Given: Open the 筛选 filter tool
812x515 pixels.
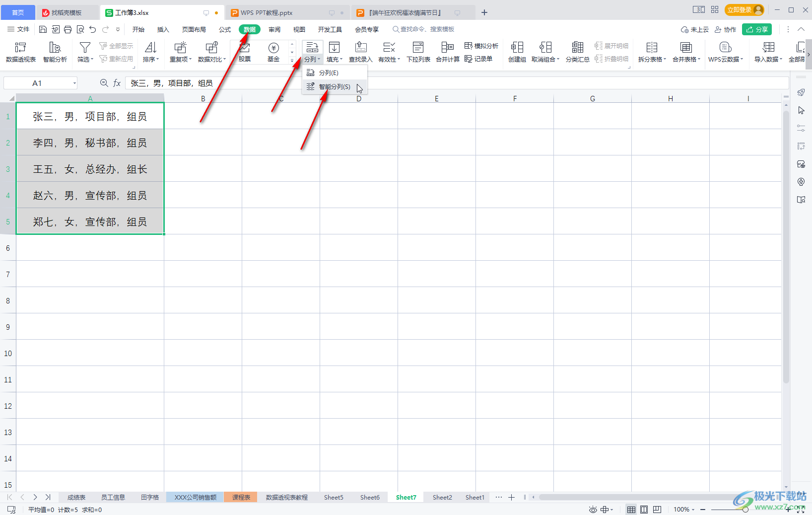Looking at the screenshot, I should pos(85,52).
